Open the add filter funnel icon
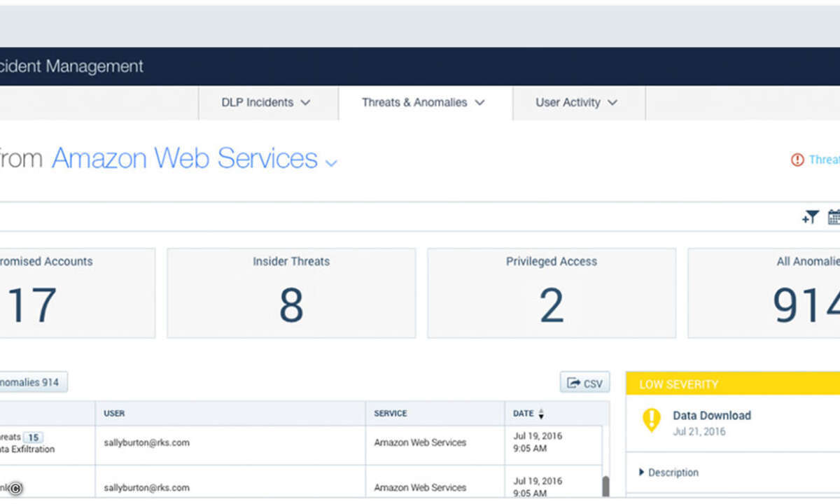Screen dimensions: 840x504 810,218
